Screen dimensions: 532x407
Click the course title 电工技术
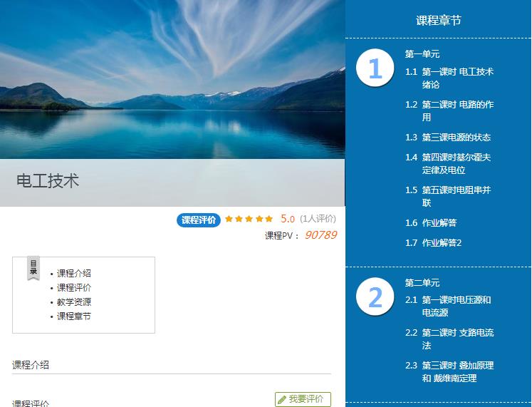tap(48, 180)
